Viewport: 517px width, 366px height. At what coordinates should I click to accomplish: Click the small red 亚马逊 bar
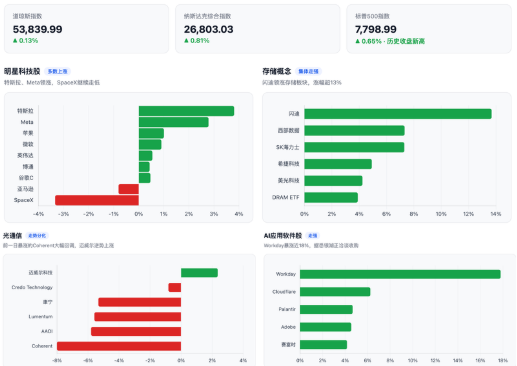click(129, 189)
